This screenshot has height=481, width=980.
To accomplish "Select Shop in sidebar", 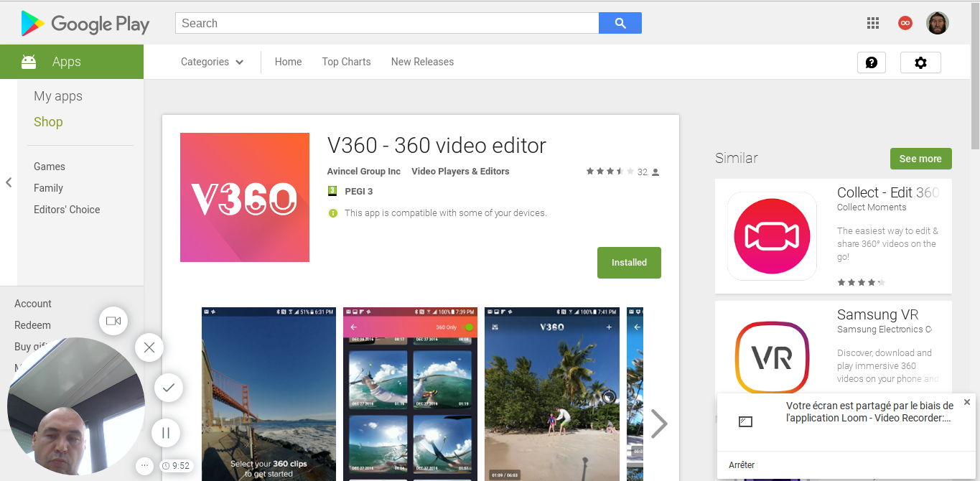I will pos(48,122).
